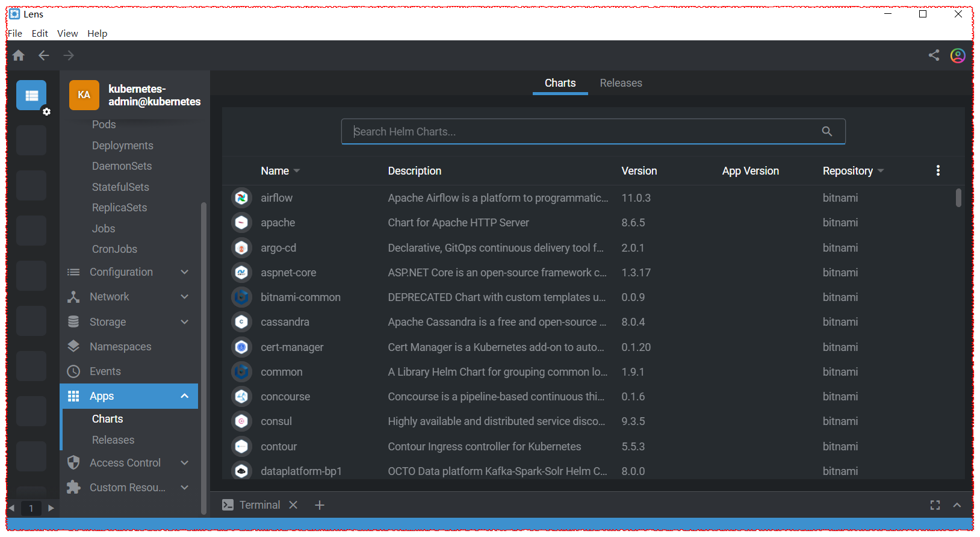Screen dimensions: 980x537
Task: Open Events in the sidebar
Action: (x=105, y=371)
